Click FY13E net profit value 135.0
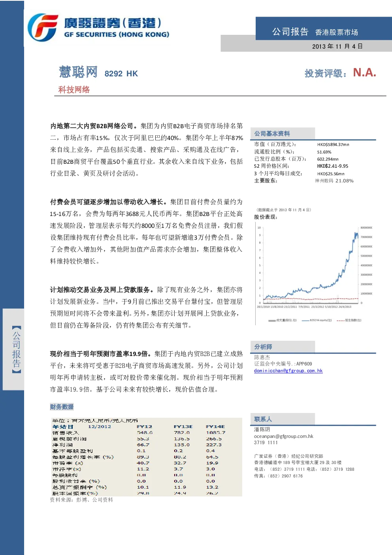This screenshot has width=392, height=555. [181, 445]
